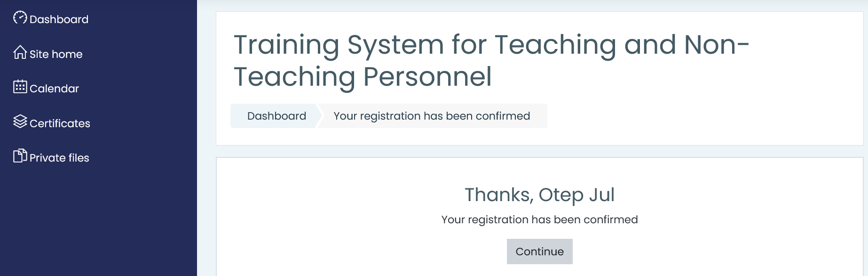Click the Private files document icon
The image size is (868, 276).
tap(19, 157)
